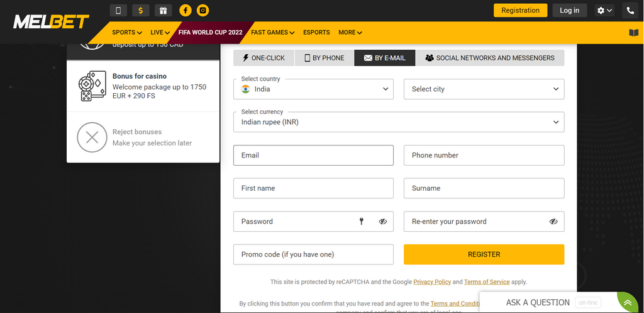The image size is (644, 313).
Task: Click the yellow REGISTER button
Action: pos(484,254)
